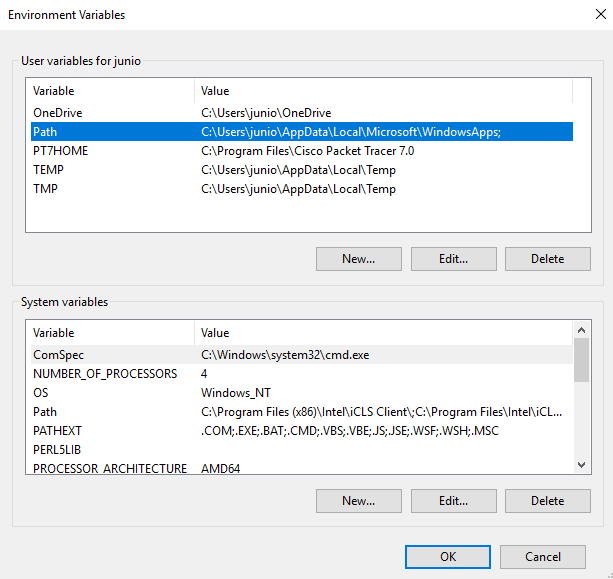Select the PATHEXT system variable
The height and width of the screenshot is (579, 613).
(302, 430)
